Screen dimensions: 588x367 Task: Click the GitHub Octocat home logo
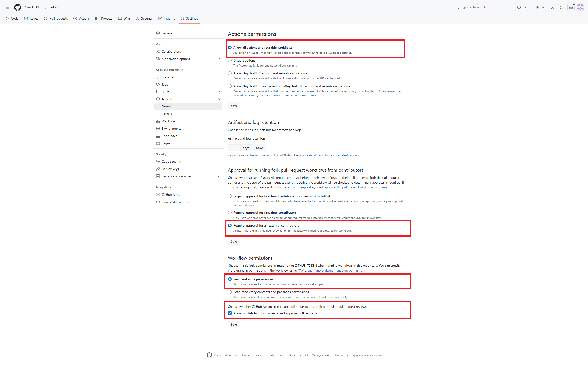(17, 7)
